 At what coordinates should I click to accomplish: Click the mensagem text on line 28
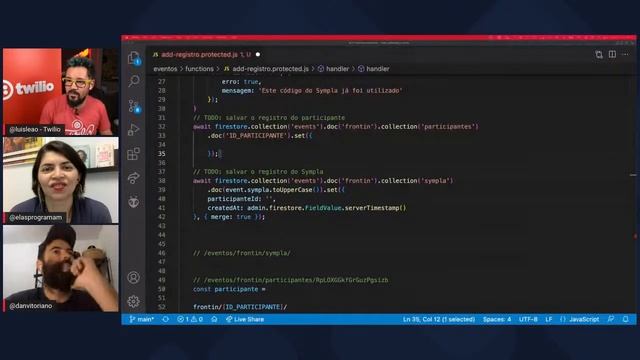(x=312, y=91)
